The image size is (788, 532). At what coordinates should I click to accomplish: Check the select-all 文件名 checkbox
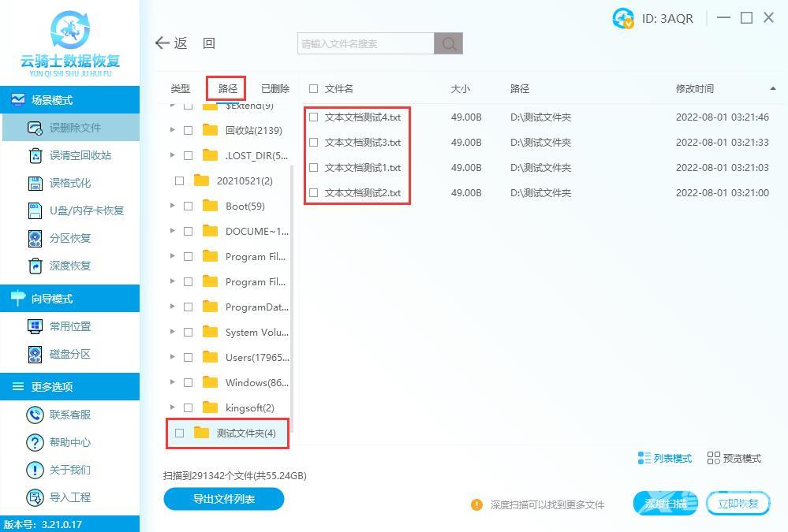coord(314,89)
